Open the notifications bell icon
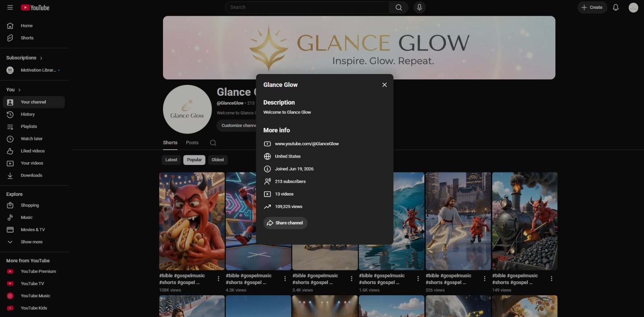644x317 pixels. 615,7
